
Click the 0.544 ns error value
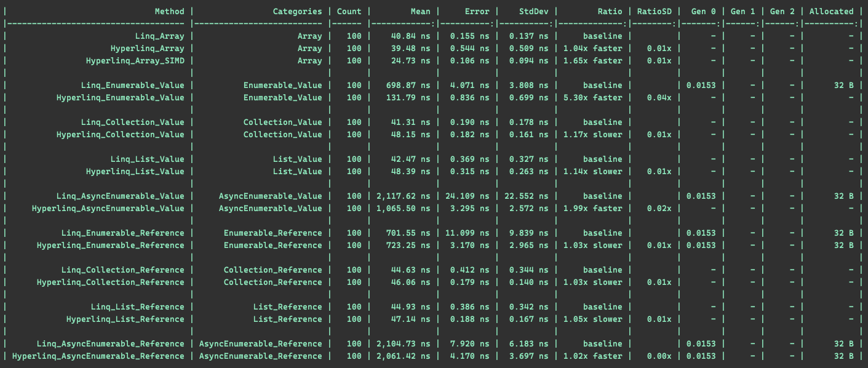pyautogui.click(x=470, y=48)
